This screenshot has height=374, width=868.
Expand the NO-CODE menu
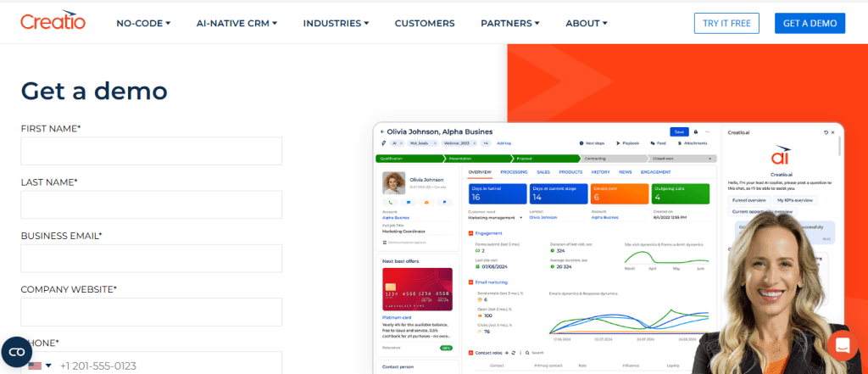(x=143, y=23)
